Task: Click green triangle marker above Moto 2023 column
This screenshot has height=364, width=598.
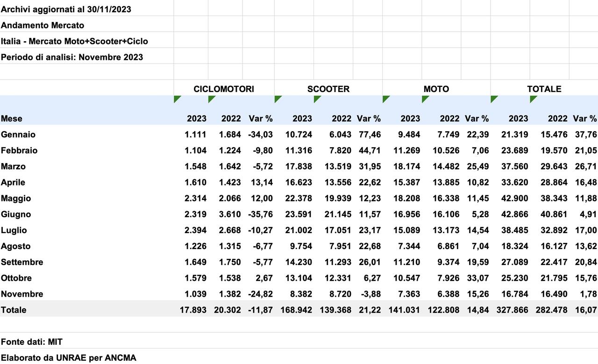Action: point(385,98)
